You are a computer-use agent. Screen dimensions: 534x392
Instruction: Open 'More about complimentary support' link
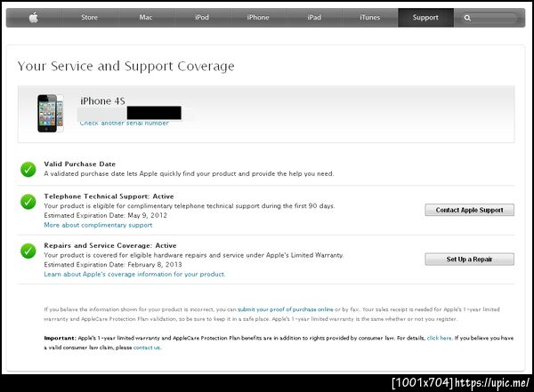click(98, 225)
